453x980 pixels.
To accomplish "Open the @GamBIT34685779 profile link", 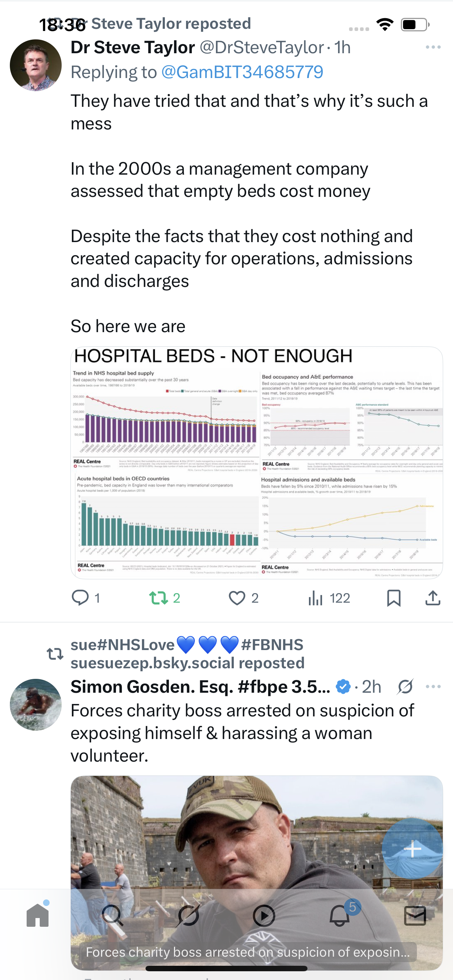I will tap(242, 72).
